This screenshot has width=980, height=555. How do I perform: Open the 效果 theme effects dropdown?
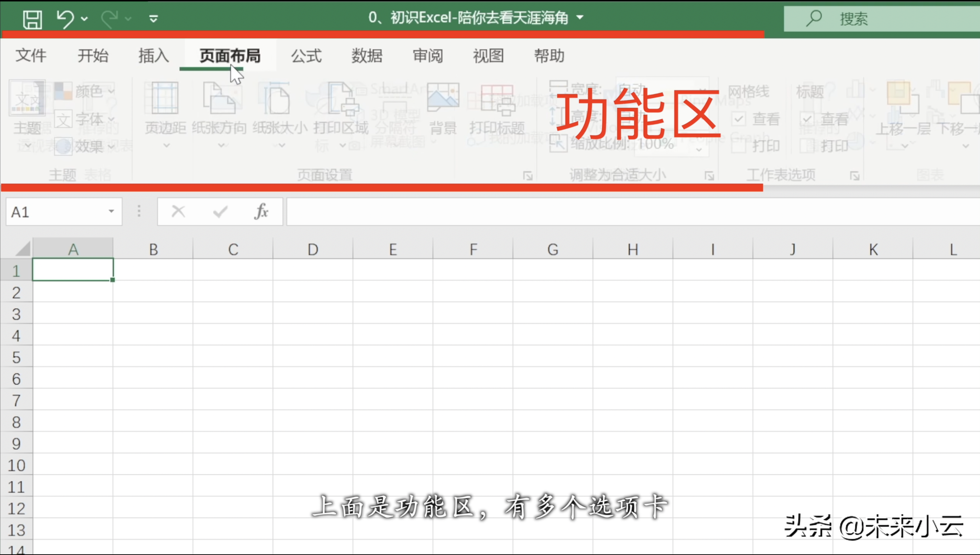tap(84, 146)
